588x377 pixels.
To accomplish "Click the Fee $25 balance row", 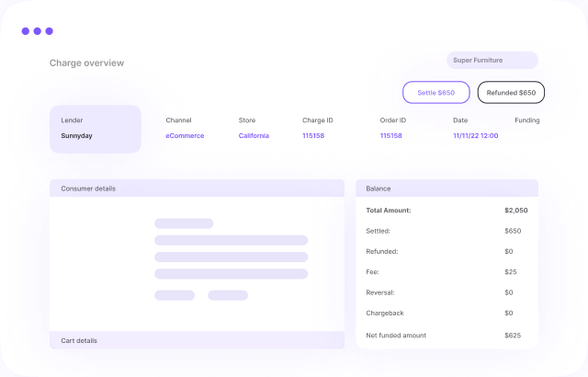I will point(447,272).
